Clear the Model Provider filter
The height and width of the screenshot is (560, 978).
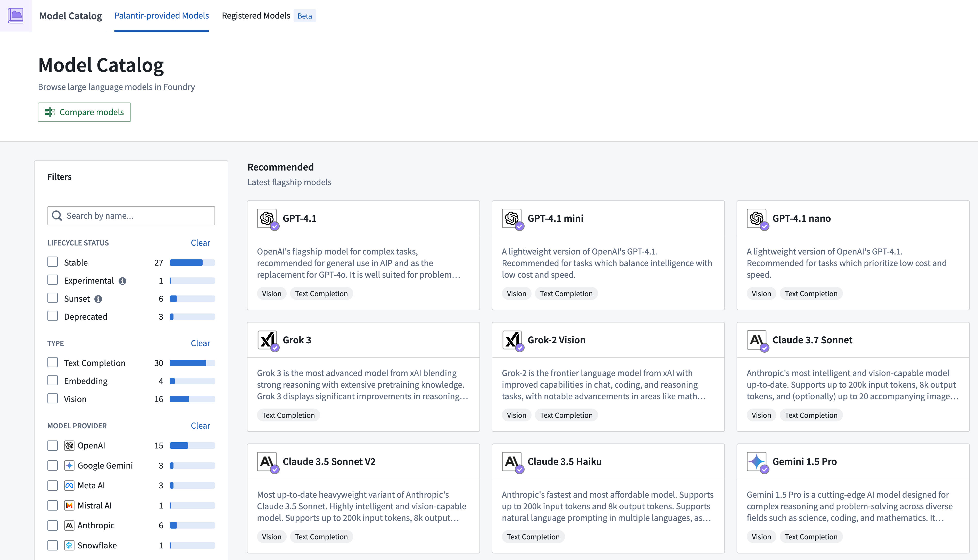pos(200,425)
